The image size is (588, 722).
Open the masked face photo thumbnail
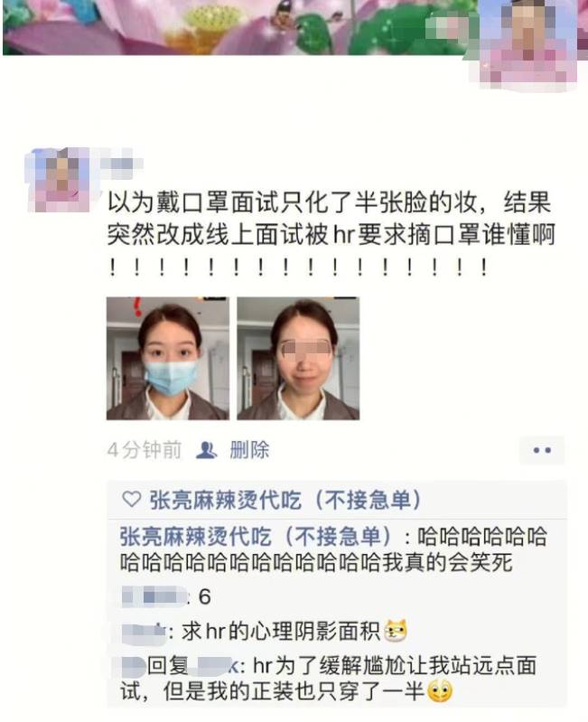click(x=167, y=358)
